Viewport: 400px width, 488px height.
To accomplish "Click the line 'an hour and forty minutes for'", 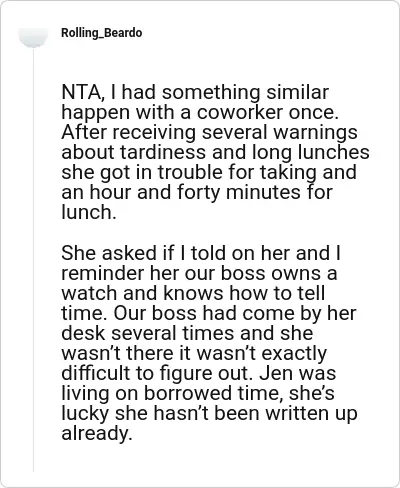I will click(x=197, y=192).
